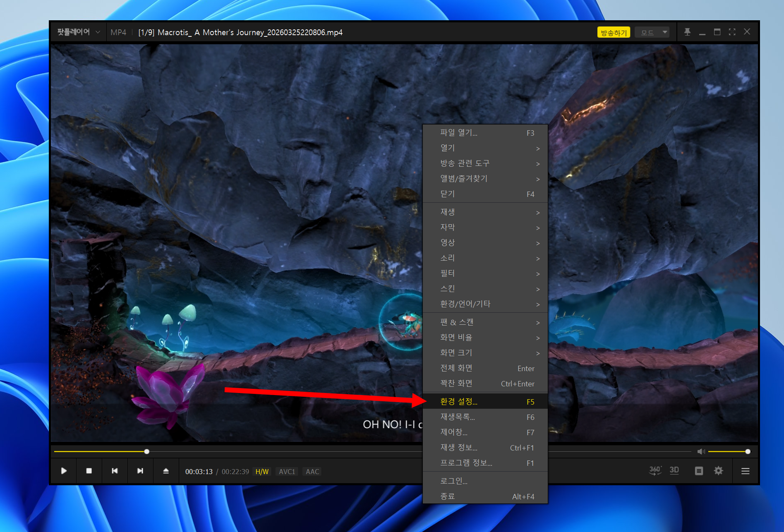Click the AAC audio codec badge
Viewport: 784px width, 532px height.
click(312, 472)
